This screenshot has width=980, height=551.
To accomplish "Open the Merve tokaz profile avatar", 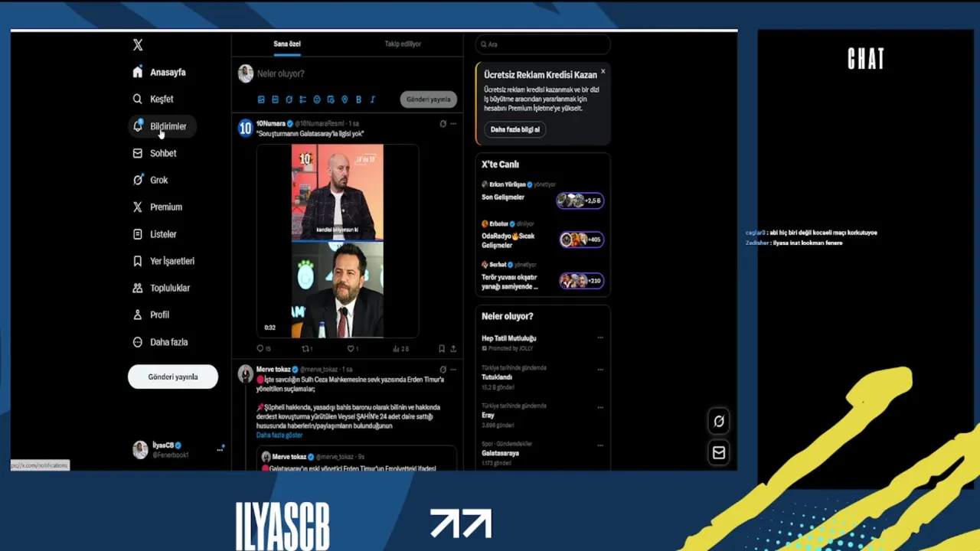I will tap(245, 373).
